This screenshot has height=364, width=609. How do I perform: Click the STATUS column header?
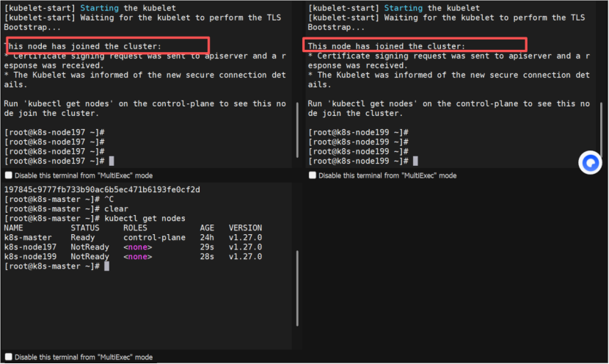[85, 227]
